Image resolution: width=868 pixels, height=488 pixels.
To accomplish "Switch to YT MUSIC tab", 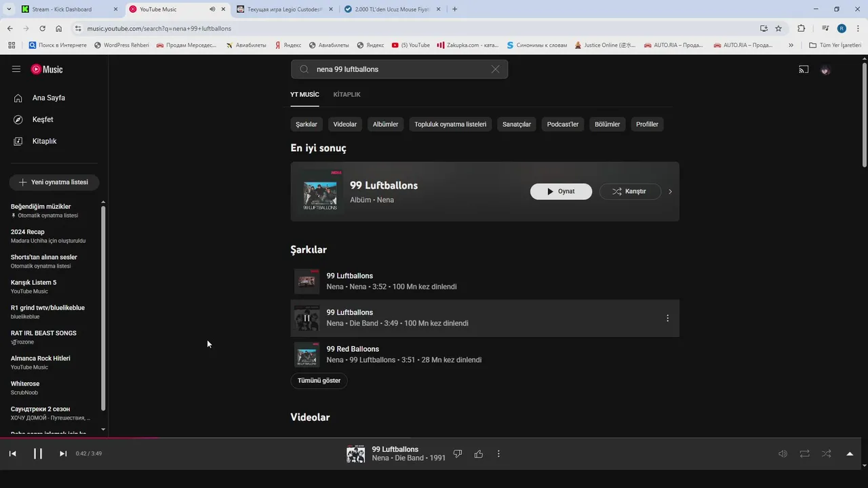I will (304, 95).
